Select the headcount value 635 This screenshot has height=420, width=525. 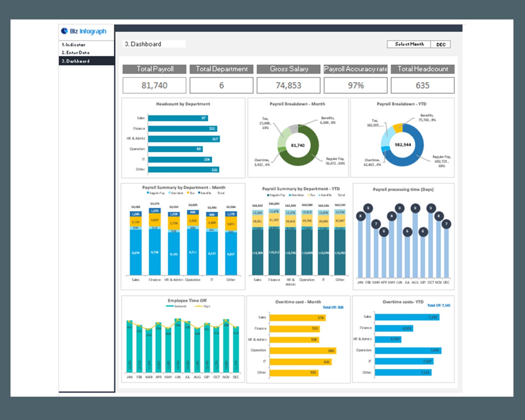423,85
